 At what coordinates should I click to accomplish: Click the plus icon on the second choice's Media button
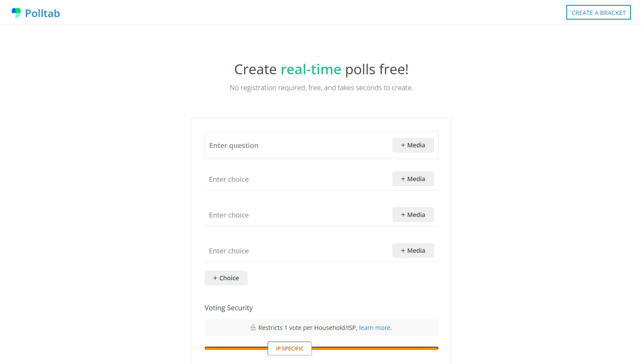403,215
